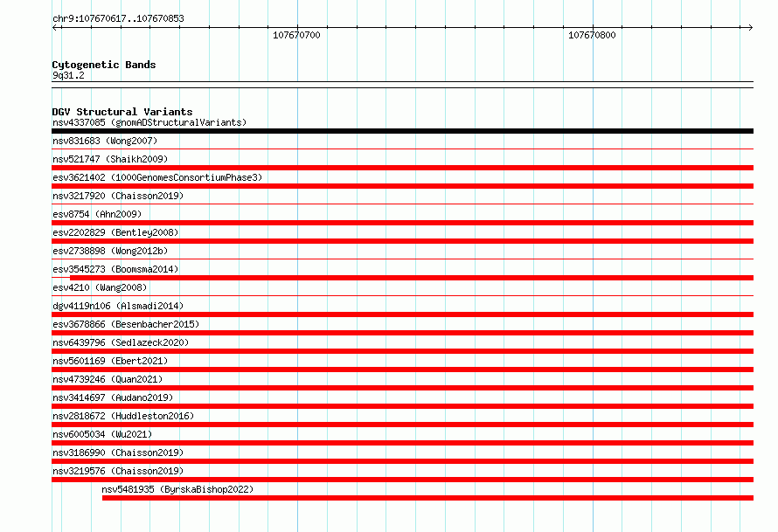
Task: Open variant esv8754 (Ahn2009)
Action: pyautogui.click(x=97, y=214)
